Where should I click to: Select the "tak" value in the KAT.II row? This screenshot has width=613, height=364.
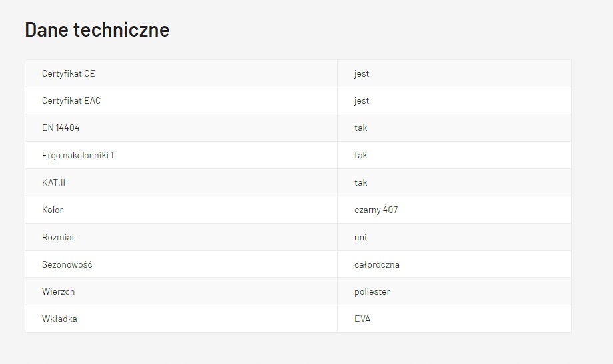pos(361,182)
